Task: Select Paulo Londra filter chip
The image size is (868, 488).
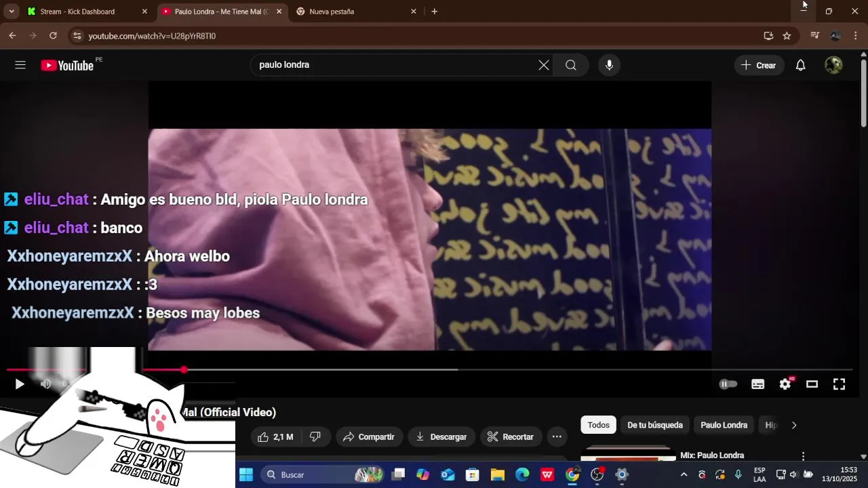Action: tap(724, 425)
